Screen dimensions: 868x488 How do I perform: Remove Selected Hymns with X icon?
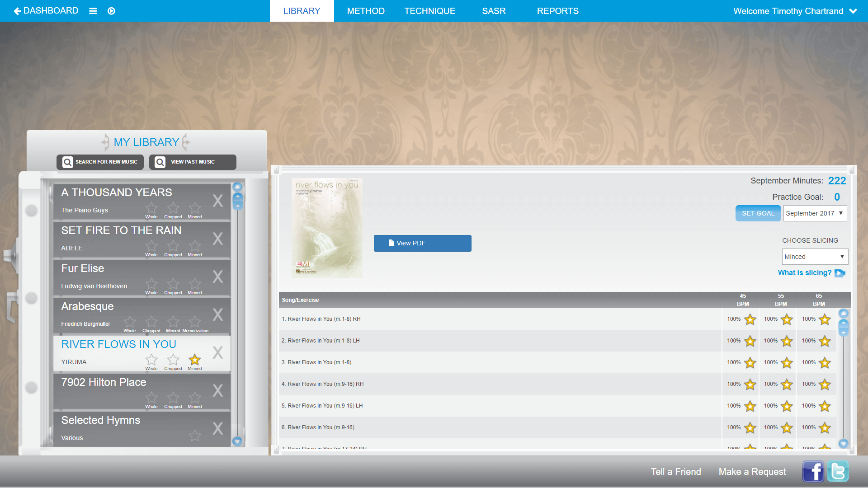pos(218,428)
